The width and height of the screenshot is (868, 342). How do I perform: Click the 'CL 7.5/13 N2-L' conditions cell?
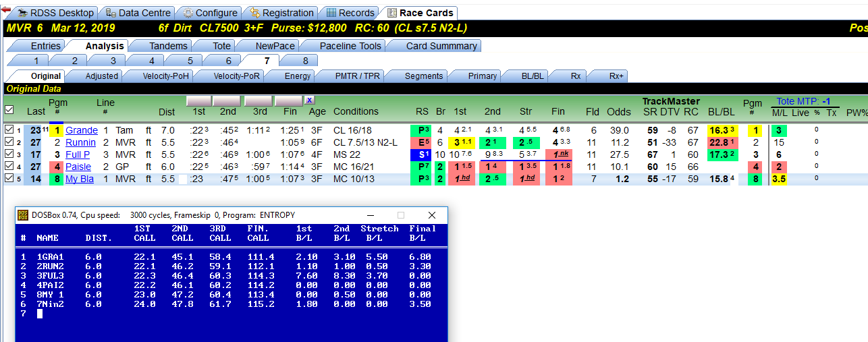(365, 142)
